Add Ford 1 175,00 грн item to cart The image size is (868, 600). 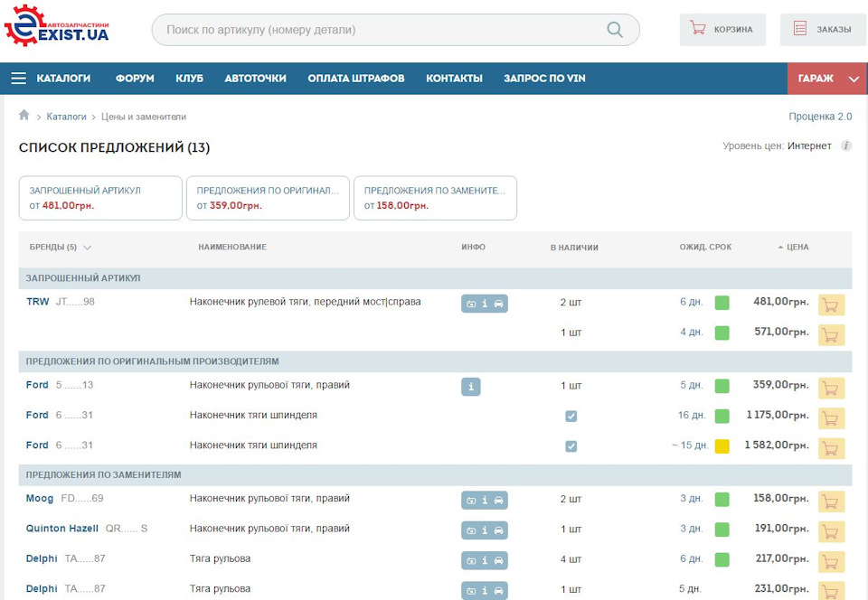(x=831, y=418)
